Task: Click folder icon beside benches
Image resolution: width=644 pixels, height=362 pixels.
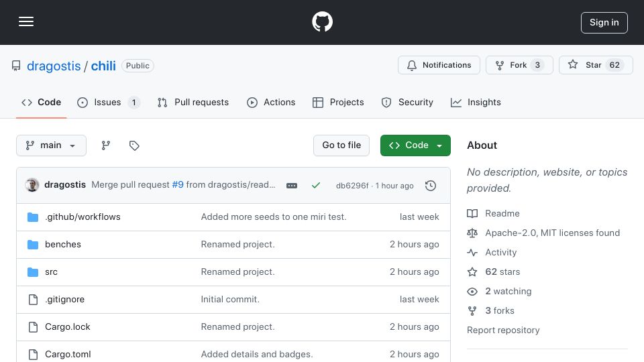Action: (33, 245)
